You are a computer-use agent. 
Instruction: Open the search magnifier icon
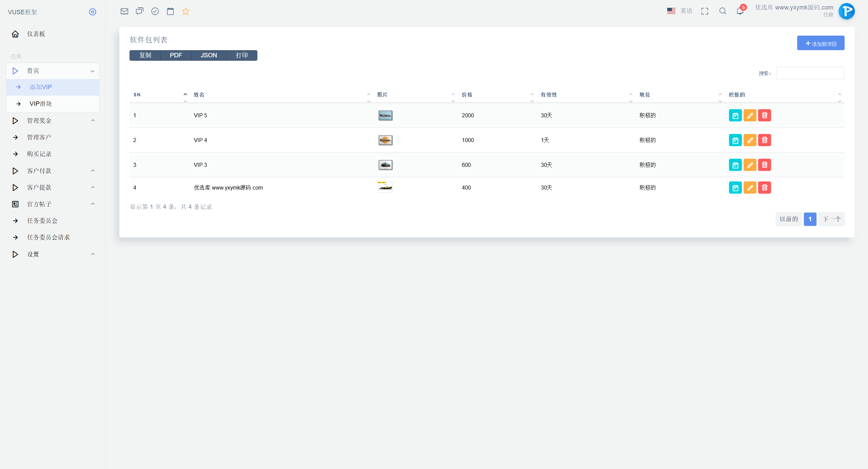(723, 11)
